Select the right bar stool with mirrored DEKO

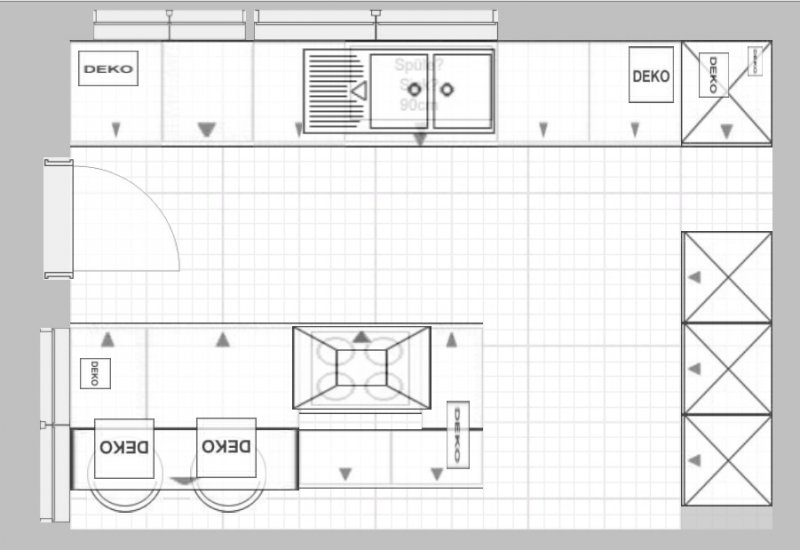pos(226,447)
